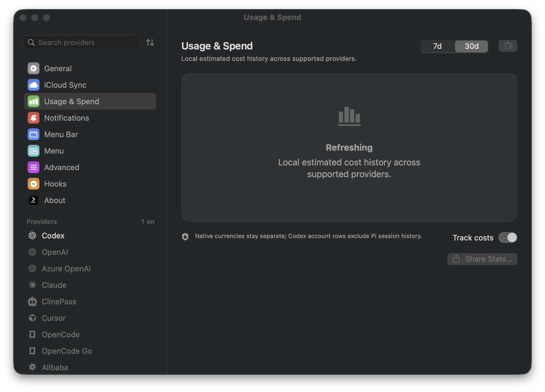Viewport: 545px width, 392px height.
Task: Click the bar chart placeholder icon
Action: coord(349,116)
